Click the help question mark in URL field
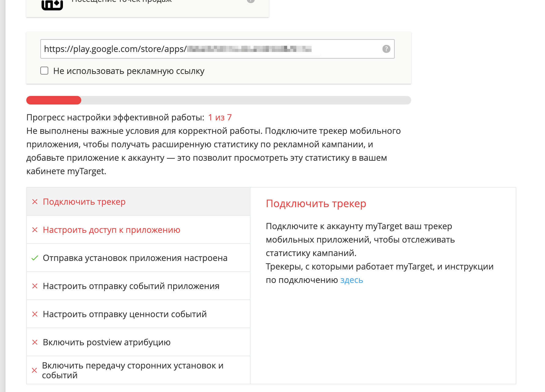Screen dimensions: 545x392 pyautogui.click(x=386, y=49)
